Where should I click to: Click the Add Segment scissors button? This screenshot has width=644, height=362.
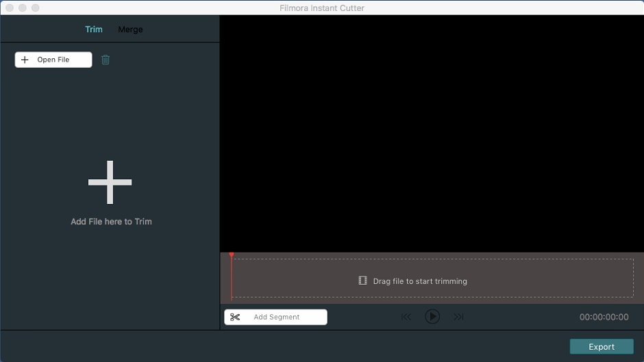pos(275,317)
